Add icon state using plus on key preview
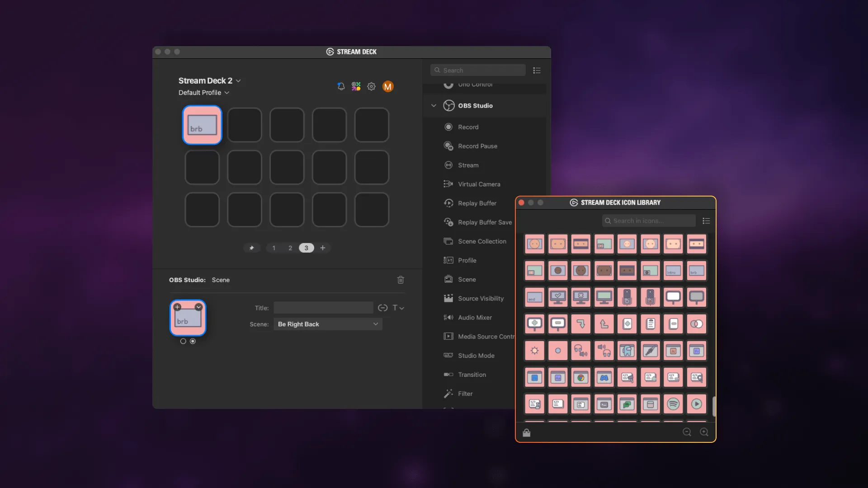The width and height of the screenshot is (868, 488). pos(177,307)
